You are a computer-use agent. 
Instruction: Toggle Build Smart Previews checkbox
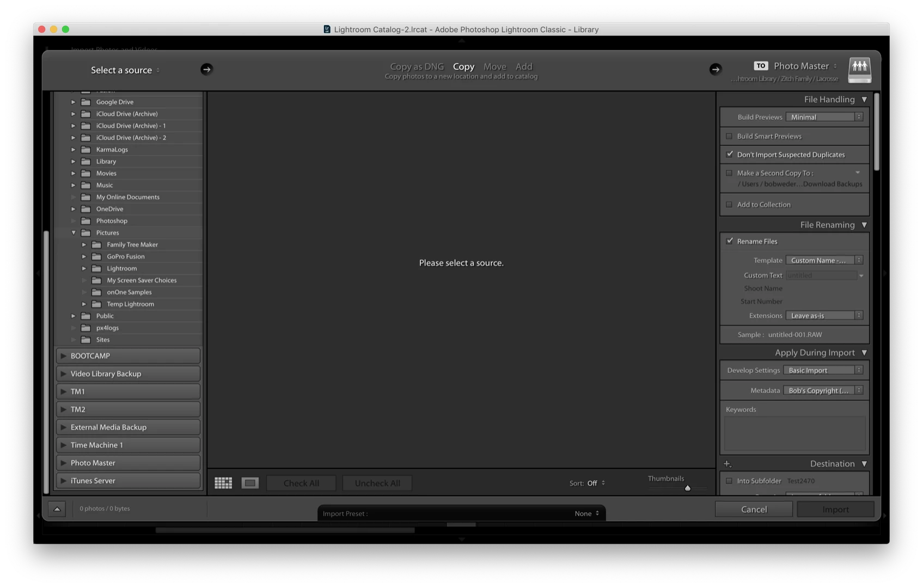pyautogui.click(x=729, y=136)
